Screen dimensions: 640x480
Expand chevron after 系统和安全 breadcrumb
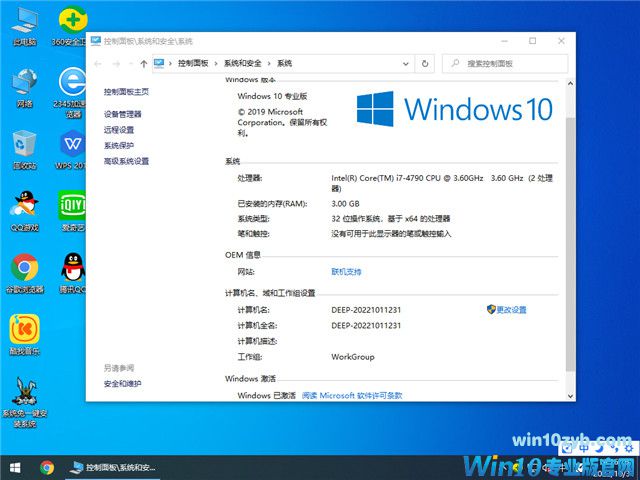(269, 63)
